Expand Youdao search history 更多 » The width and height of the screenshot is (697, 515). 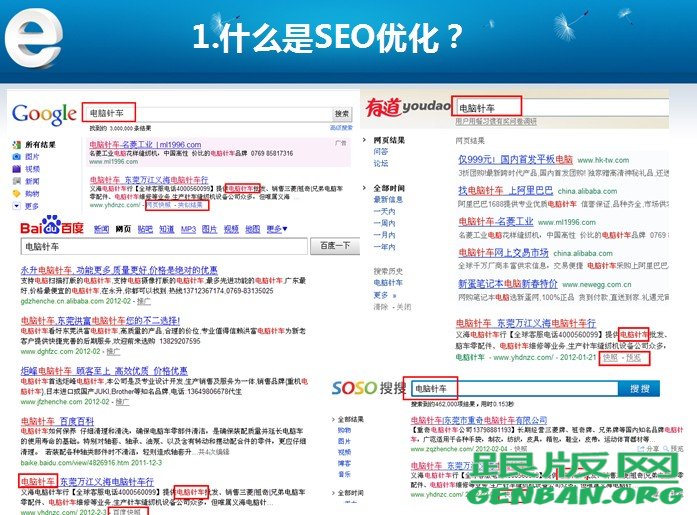point(385,295)
